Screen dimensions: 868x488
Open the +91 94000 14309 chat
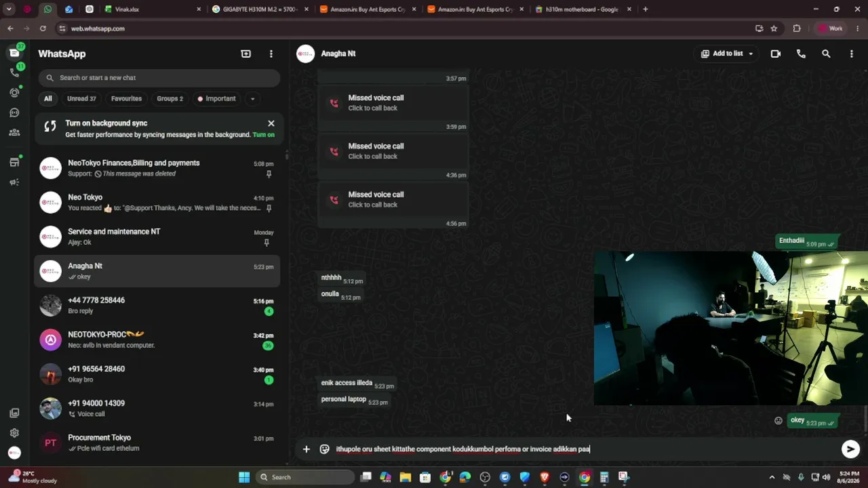tap(157, 409)
